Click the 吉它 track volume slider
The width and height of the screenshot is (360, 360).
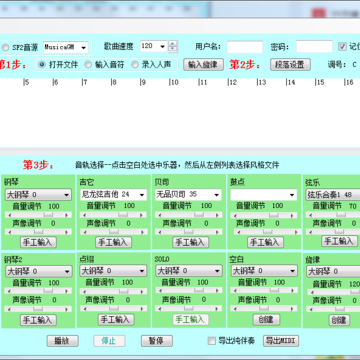click(x=113, y=215)
